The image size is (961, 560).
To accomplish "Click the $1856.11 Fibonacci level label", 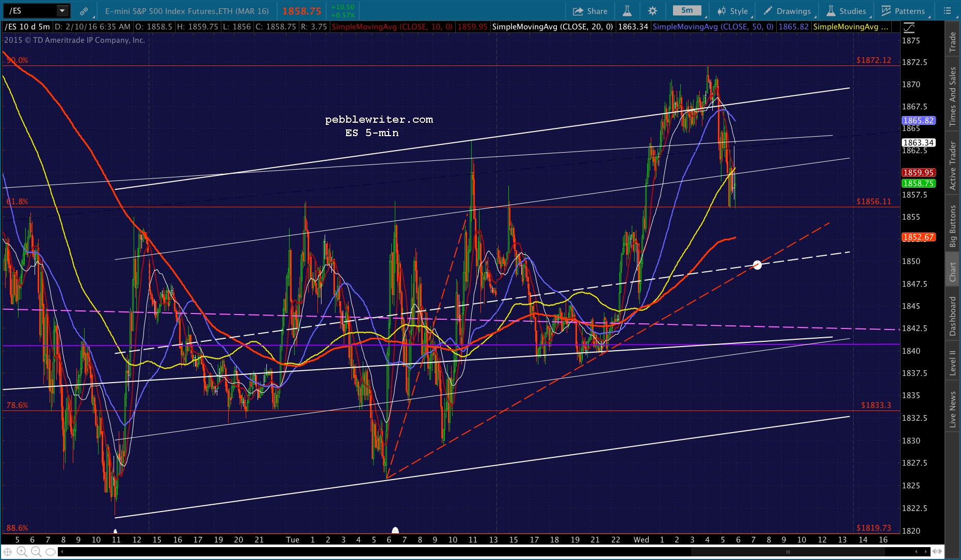I will (874, 202).
